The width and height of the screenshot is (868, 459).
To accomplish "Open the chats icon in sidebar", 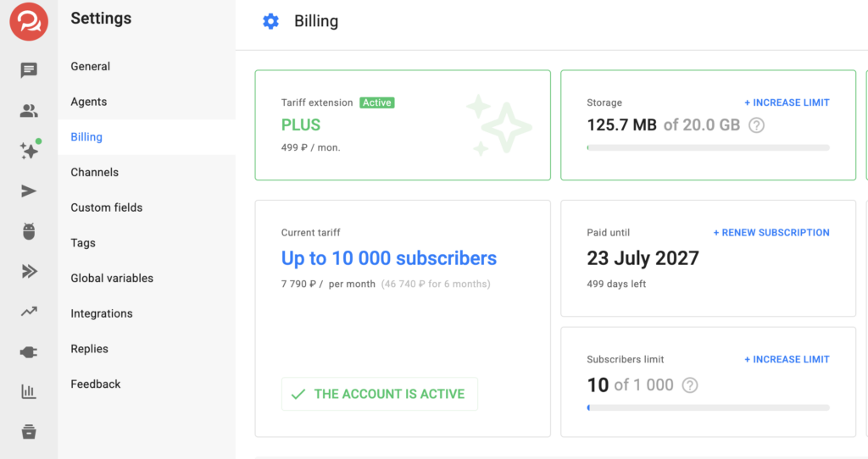I will tap(29, 70).
